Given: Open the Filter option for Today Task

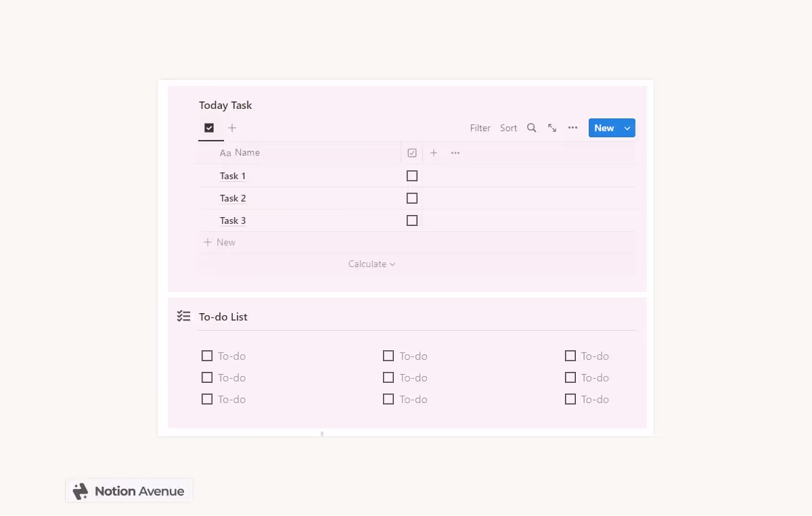Looking at the screenshot, I should [x=480, y=128].
